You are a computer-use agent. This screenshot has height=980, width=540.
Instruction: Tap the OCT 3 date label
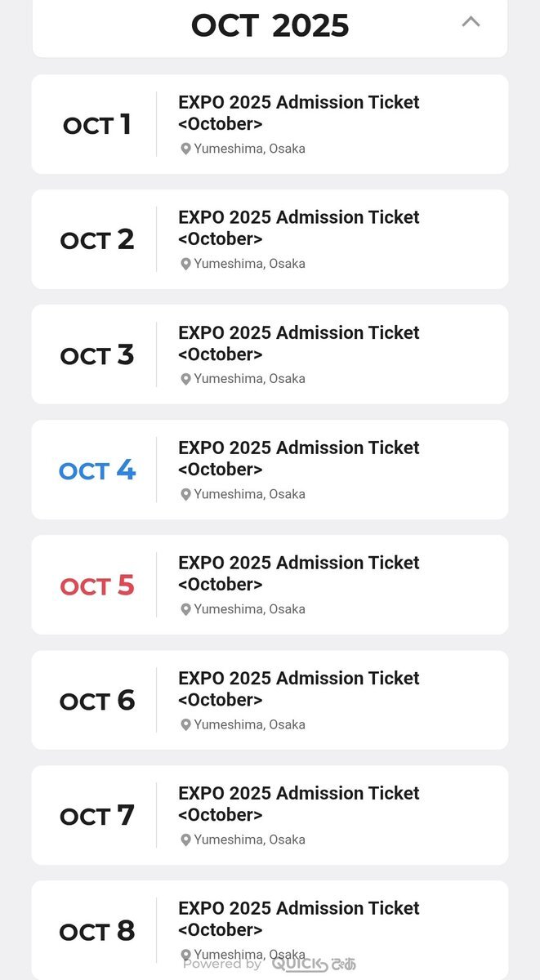[x=96, y=355]
